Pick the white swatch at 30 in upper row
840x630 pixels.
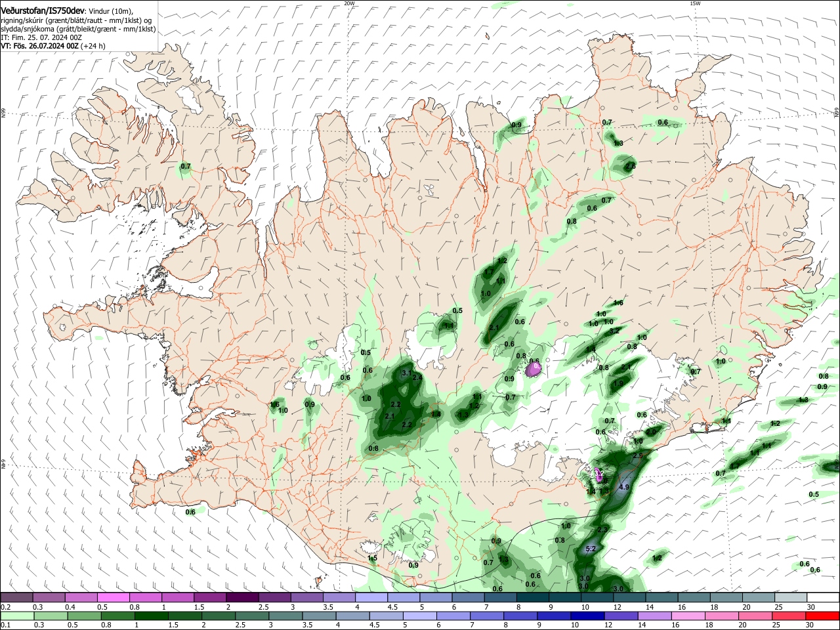[x=823, y=598]
